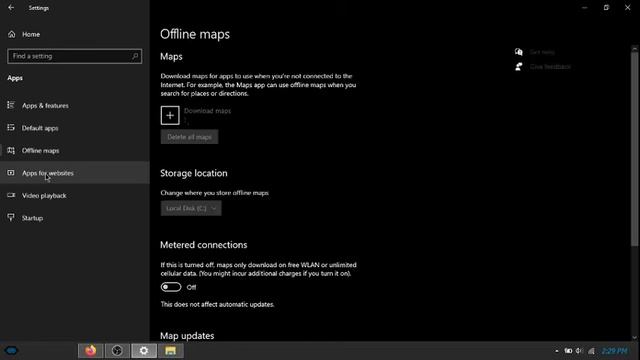
Task: Open Default apps section
Action: tap(74, 128)
